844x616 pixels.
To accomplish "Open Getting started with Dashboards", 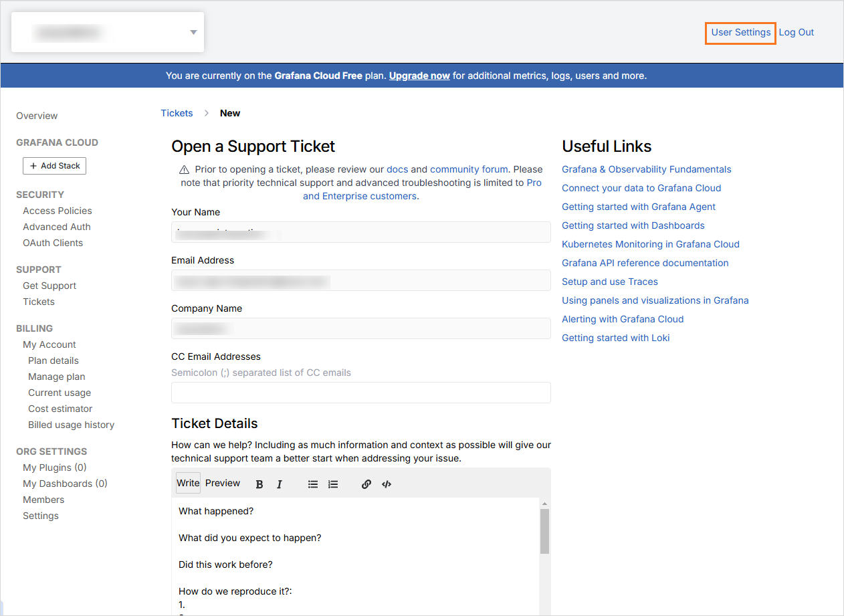I will click(x=633, y=225).
